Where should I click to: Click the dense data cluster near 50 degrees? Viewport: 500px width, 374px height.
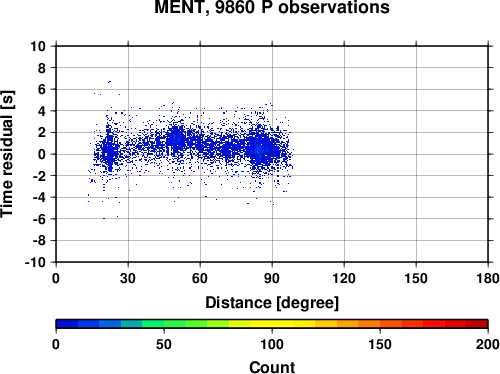[176, 139]
